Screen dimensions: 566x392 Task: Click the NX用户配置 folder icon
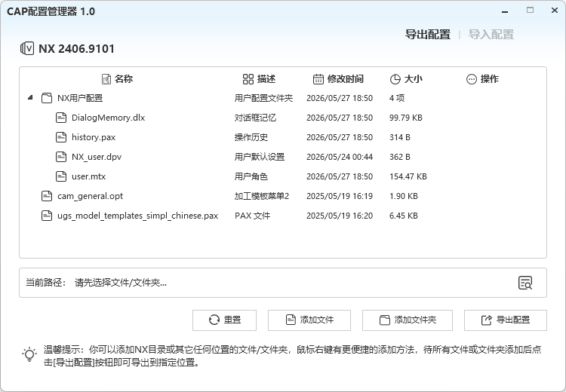[x=47, y=98]
